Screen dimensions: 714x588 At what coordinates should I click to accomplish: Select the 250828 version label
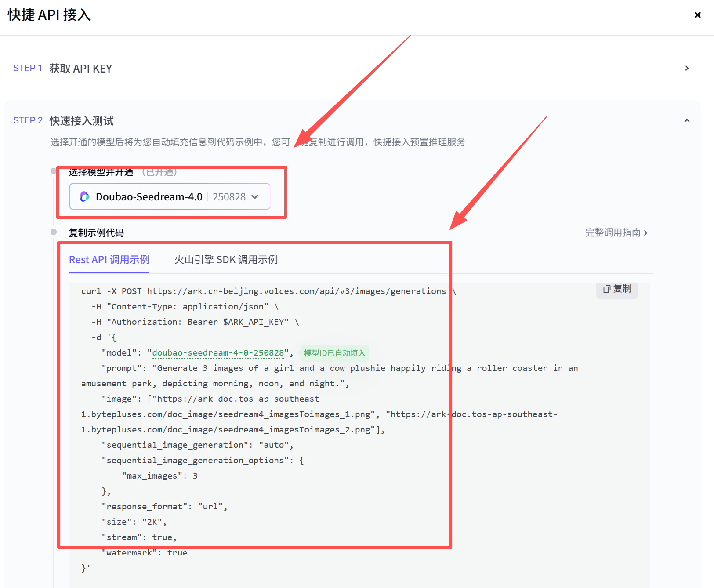(229, 197)
